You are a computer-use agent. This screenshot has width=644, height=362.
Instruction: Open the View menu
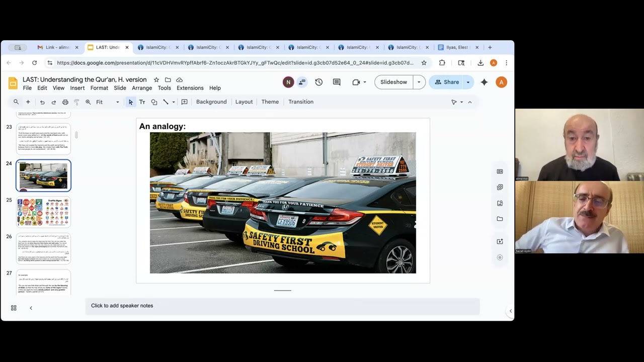(x=59, y=88)
